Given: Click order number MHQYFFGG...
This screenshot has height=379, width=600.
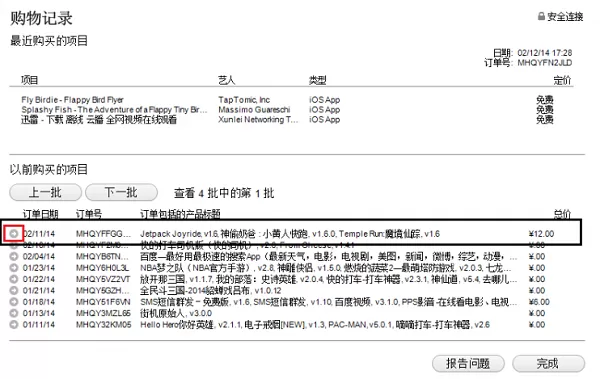Looking at the screenshot, I should click(103, 234).
